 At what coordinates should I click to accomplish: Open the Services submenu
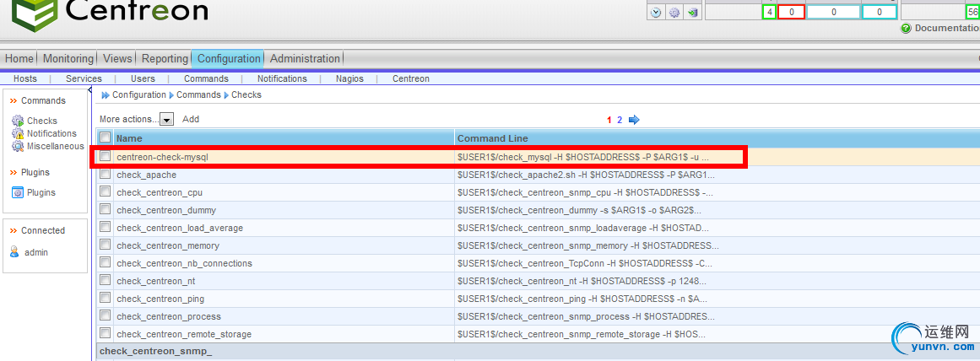[x=84, y=78]
